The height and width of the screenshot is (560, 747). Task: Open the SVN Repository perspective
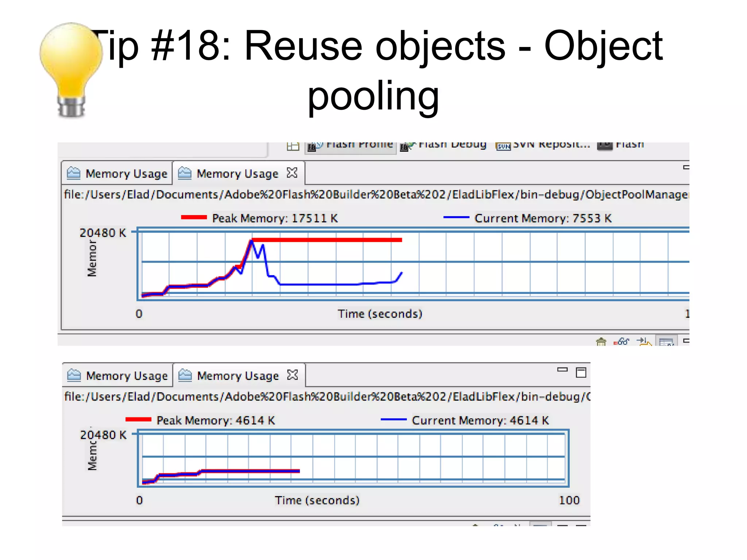point(543,146)
